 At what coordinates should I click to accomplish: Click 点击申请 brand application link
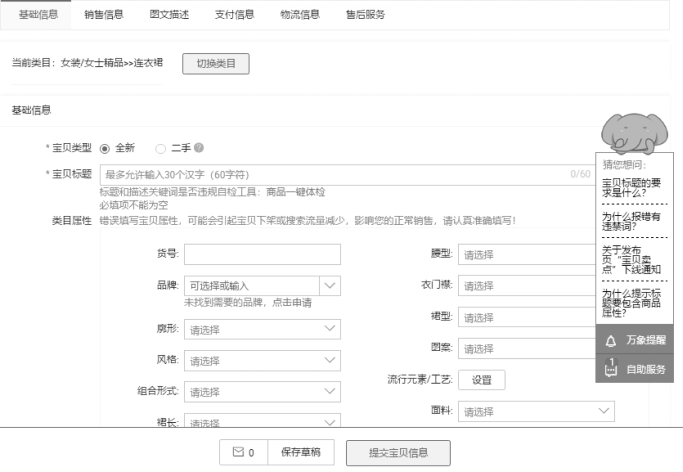click(x=292, y=302)
